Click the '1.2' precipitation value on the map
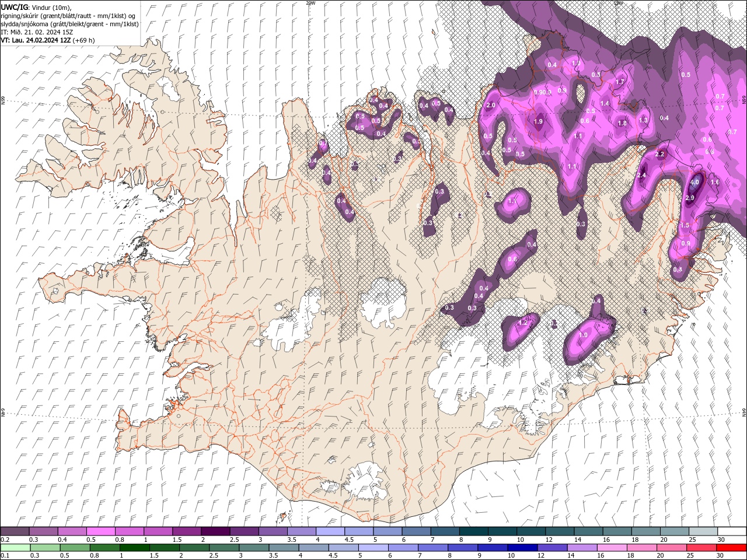This screenshot has width=747, height=560. tap(523, 323)
